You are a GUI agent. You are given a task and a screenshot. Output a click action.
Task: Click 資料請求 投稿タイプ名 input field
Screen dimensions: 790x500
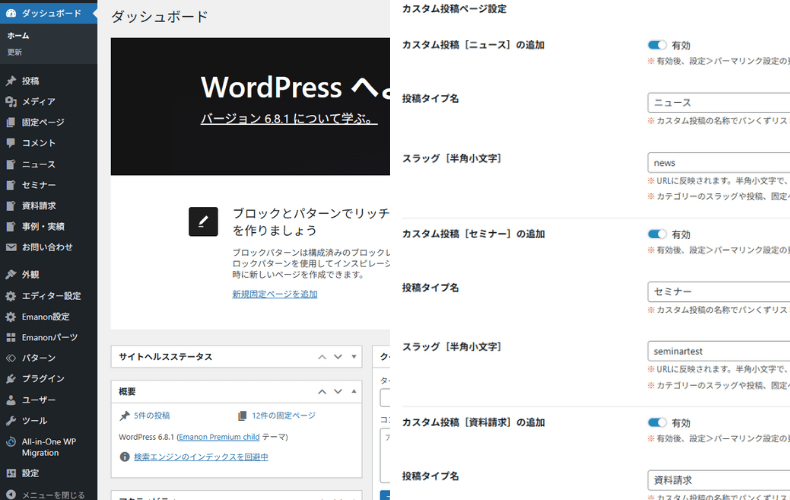click(x=719, y=480)
